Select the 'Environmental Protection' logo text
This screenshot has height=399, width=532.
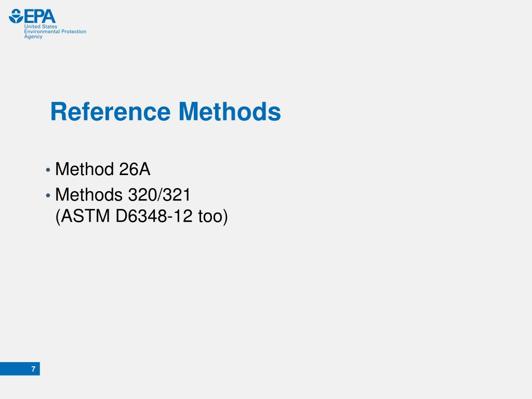point(55,32)
